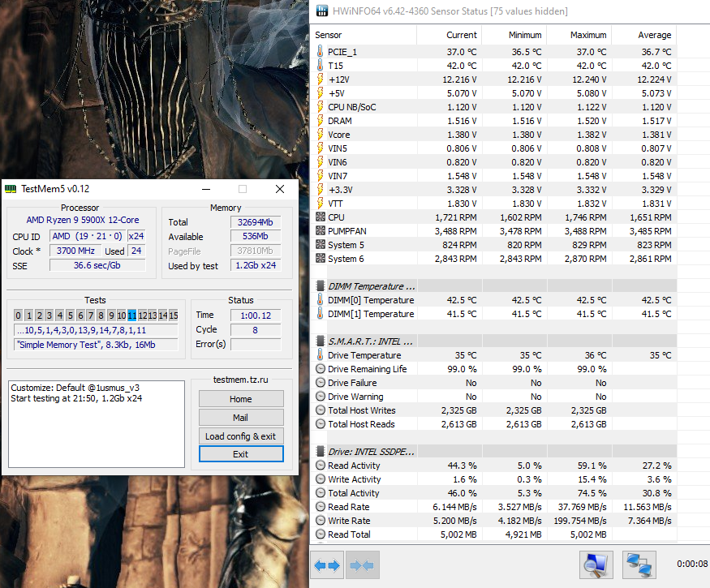Click the Time field showing 1:00.12
710x588 pixels.
pyautogui.click(x=256, y=315)
